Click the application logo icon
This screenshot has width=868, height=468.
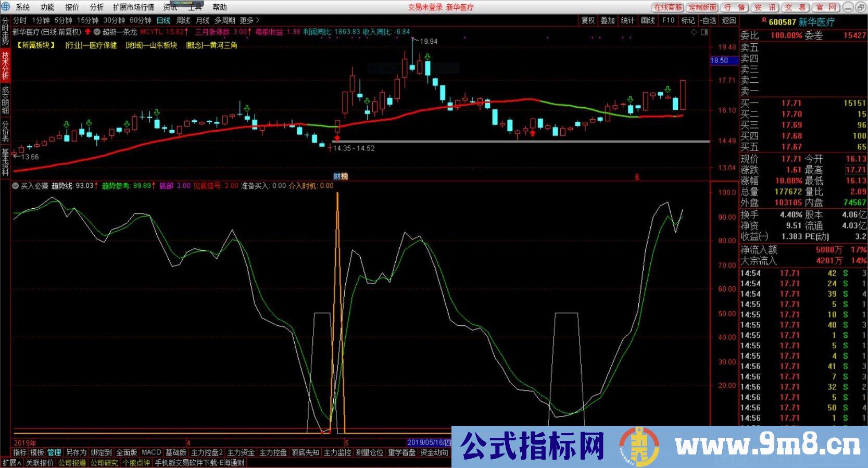click(5, 7)
